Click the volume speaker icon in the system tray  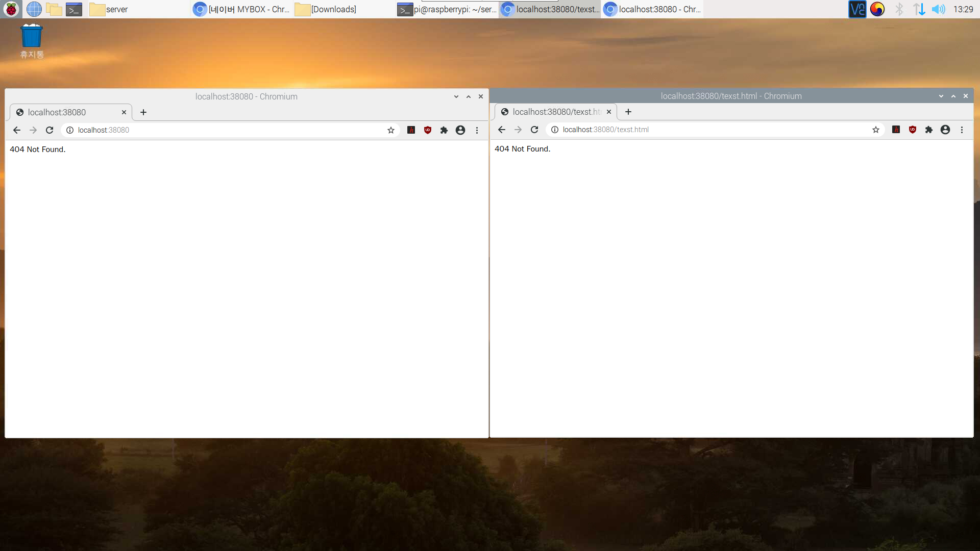click(938, 9)
